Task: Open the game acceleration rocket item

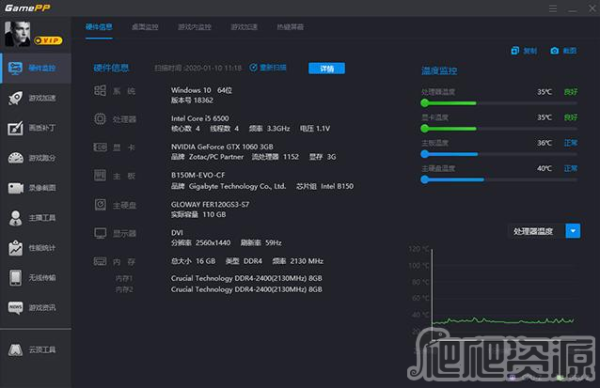Action: click(x=36, y=98)
